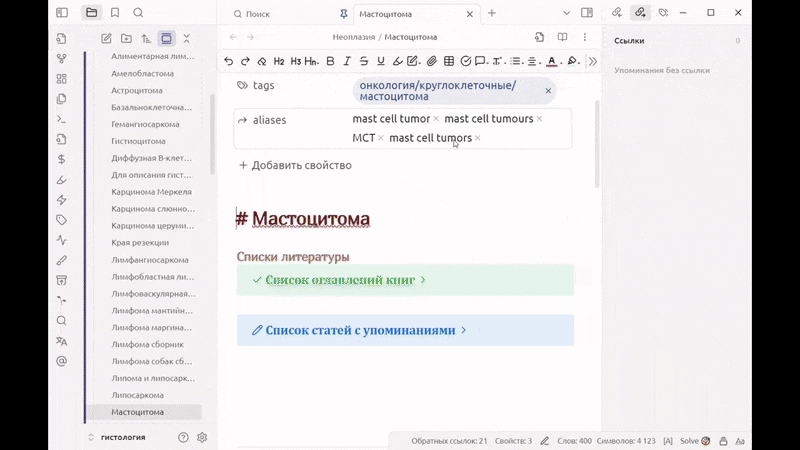Viewport: 800px width, 450px height.
Task: Click 'Добавить свойство' button
Action: [295, 165]
